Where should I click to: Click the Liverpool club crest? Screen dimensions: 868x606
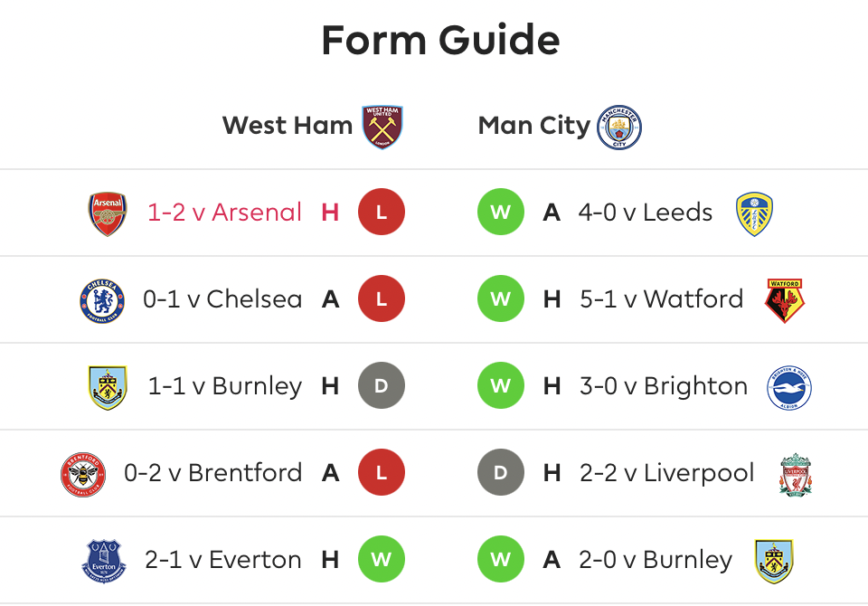pos(796,474)
